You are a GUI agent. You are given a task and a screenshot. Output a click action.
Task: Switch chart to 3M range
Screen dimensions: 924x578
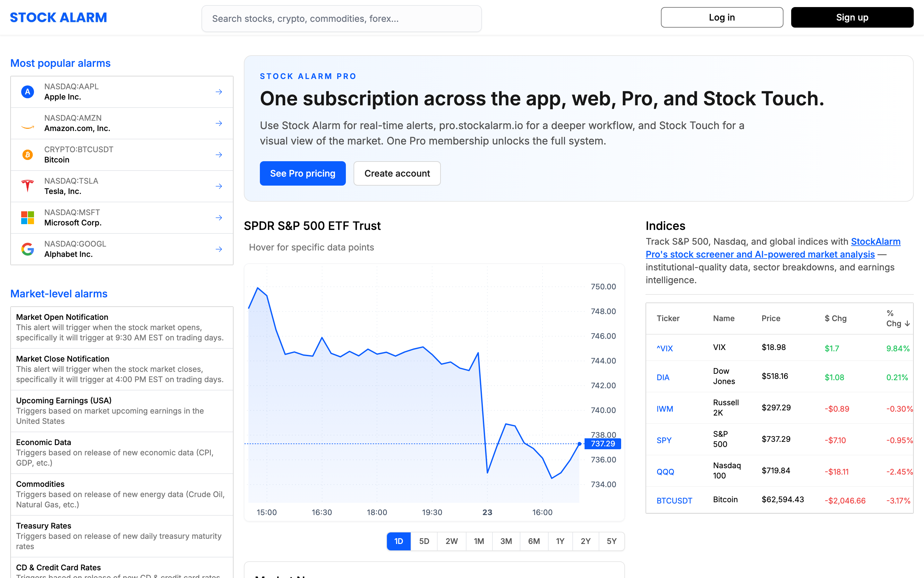[506, 541]
